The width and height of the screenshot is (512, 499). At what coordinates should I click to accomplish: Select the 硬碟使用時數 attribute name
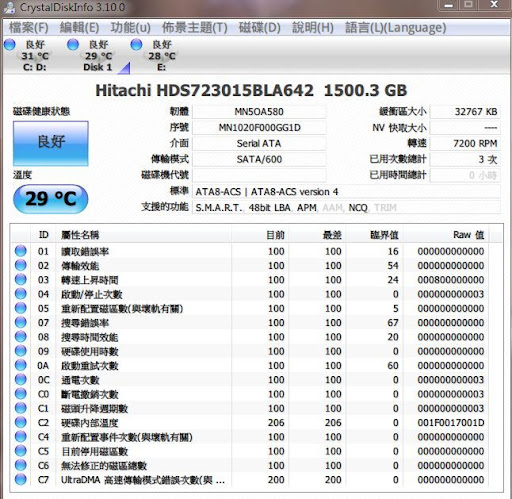point(90,351)
